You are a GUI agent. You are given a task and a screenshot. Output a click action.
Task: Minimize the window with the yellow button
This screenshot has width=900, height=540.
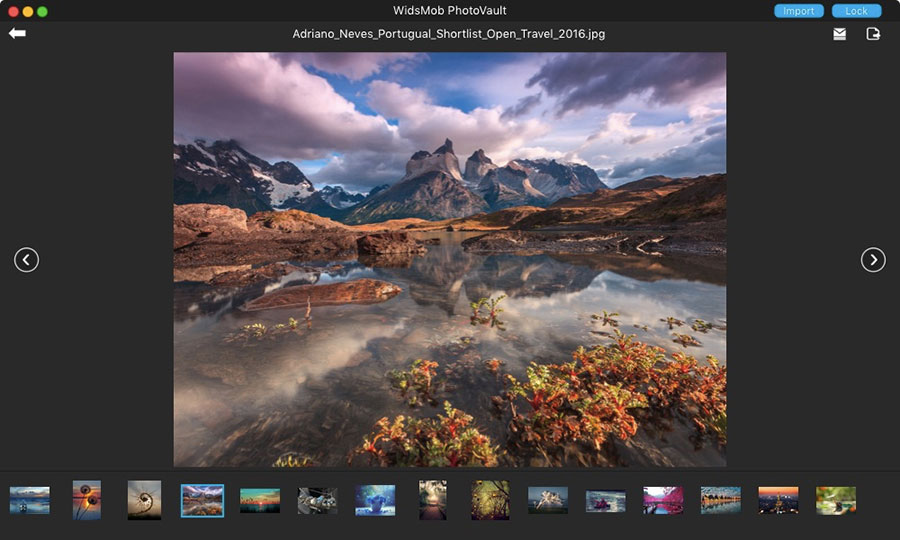[x=28, y=11]
